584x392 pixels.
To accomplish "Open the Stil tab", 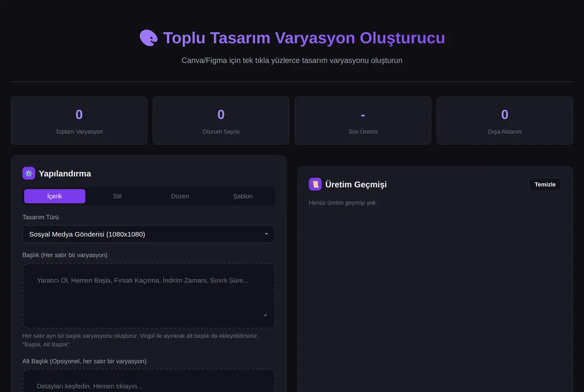I will tap(117, 196).
